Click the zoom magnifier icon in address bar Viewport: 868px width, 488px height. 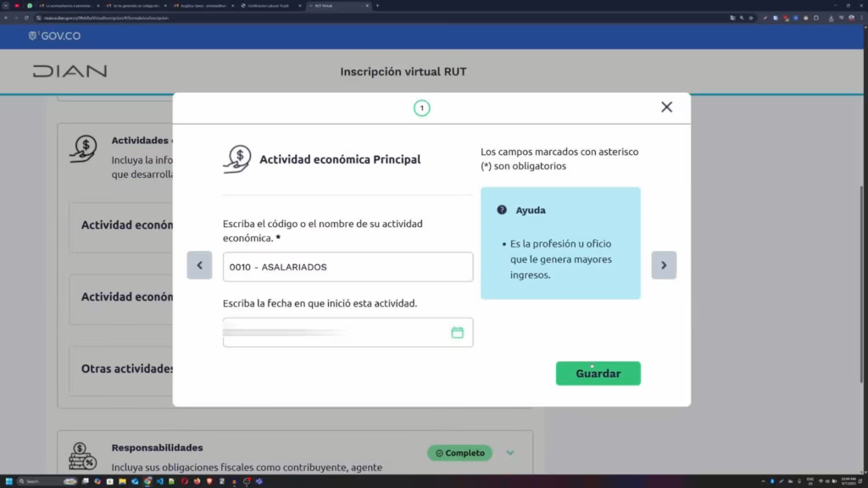tap(742, 18)
